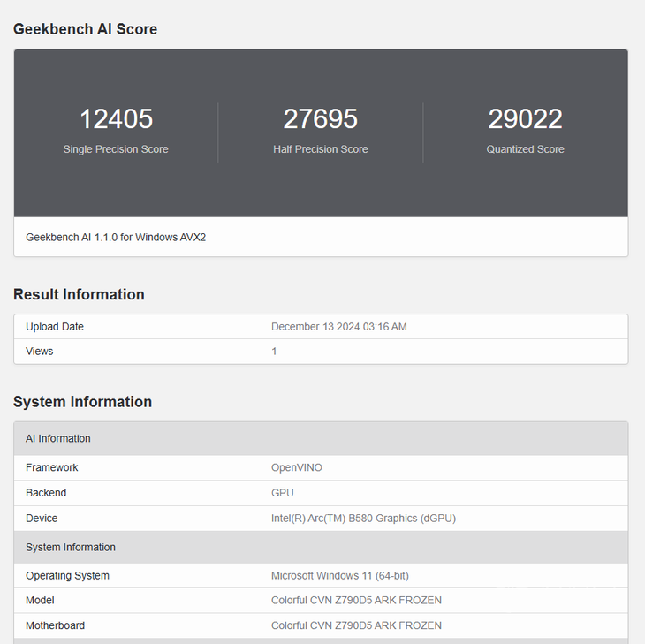Click the 29022 quantized score number
Screen dimensions: 645x644
coord(525,119)
